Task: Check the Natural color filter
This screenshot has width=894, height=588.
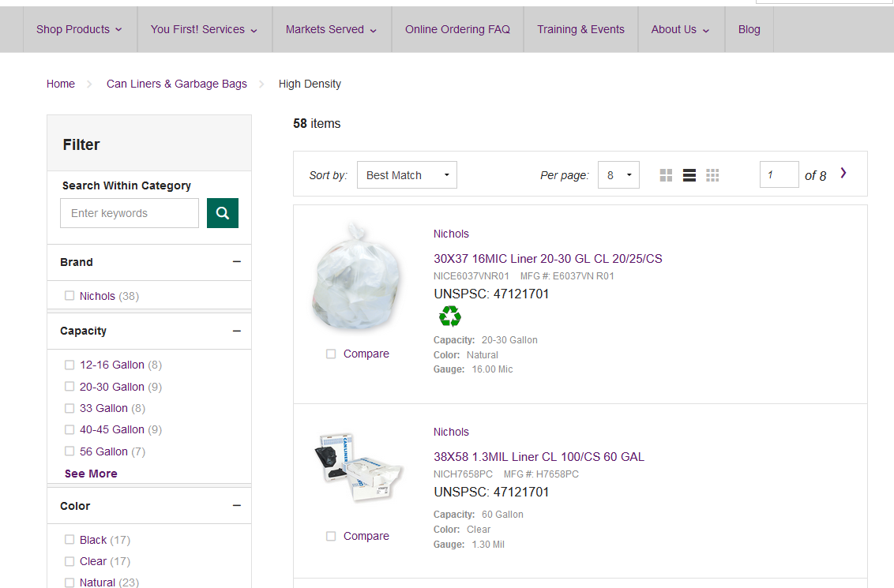Action: pos(69,582)
